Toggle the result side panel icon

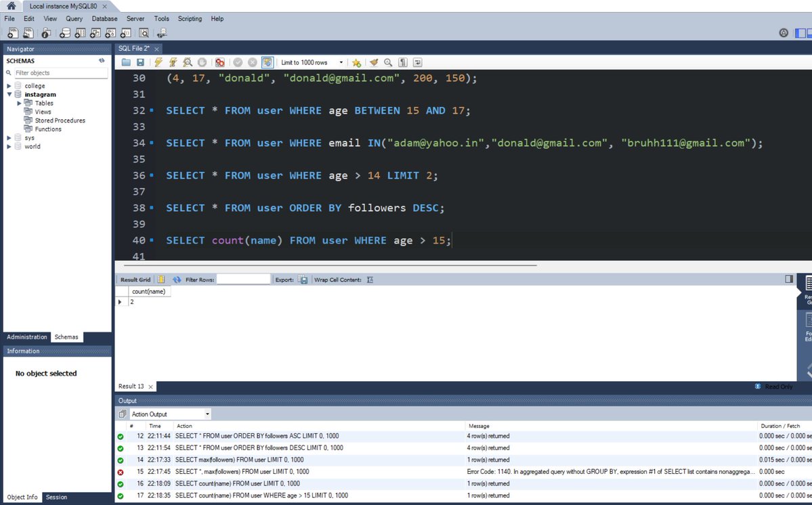pyautogui.click(x=789, y=279)
